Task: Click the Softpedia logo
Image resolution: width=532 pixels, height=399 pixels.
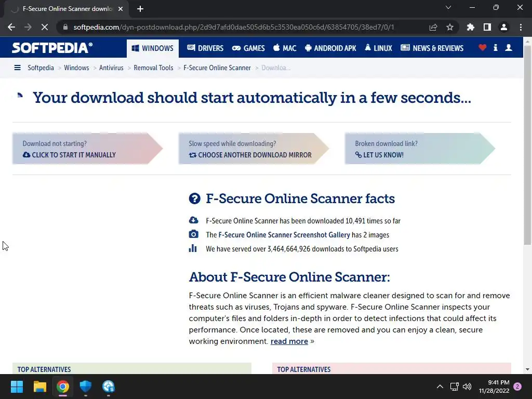Action: pos(52,48)
